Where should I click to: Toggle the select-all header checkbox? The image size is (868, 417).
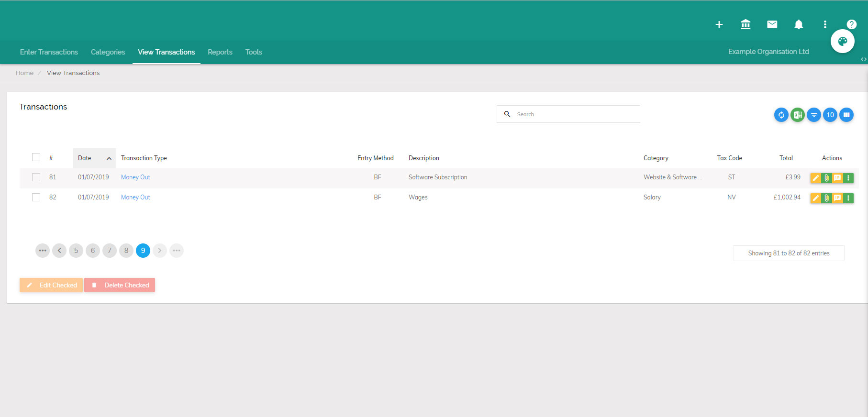[36, 157]
